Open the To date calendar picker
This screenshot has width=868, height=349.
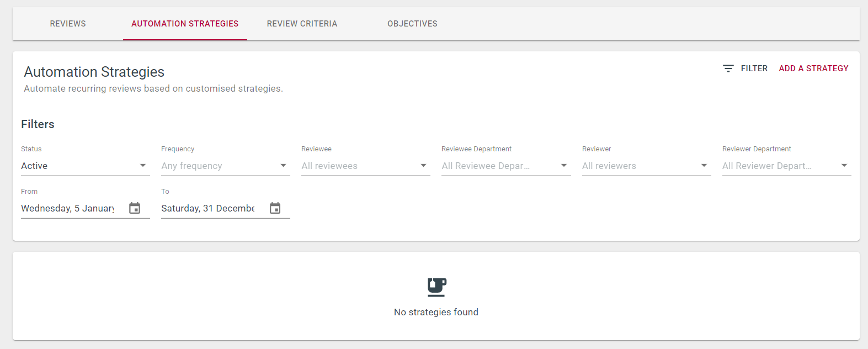point(275,208)
